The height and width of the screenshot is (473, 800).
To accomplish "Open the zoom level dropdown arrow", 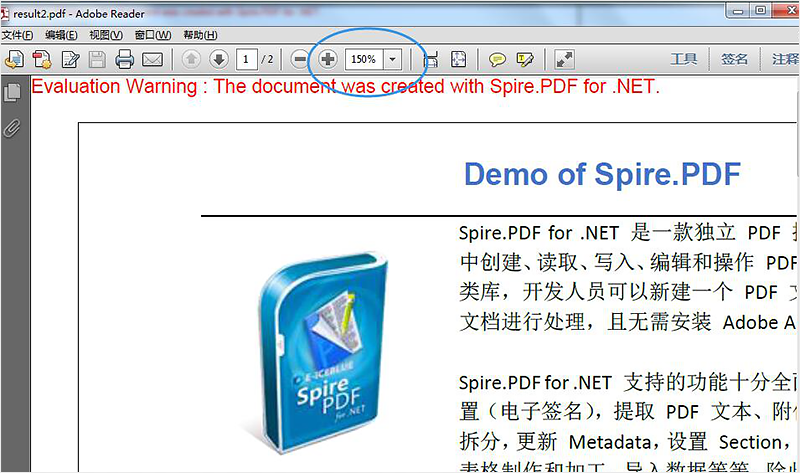I will point(392,60).
